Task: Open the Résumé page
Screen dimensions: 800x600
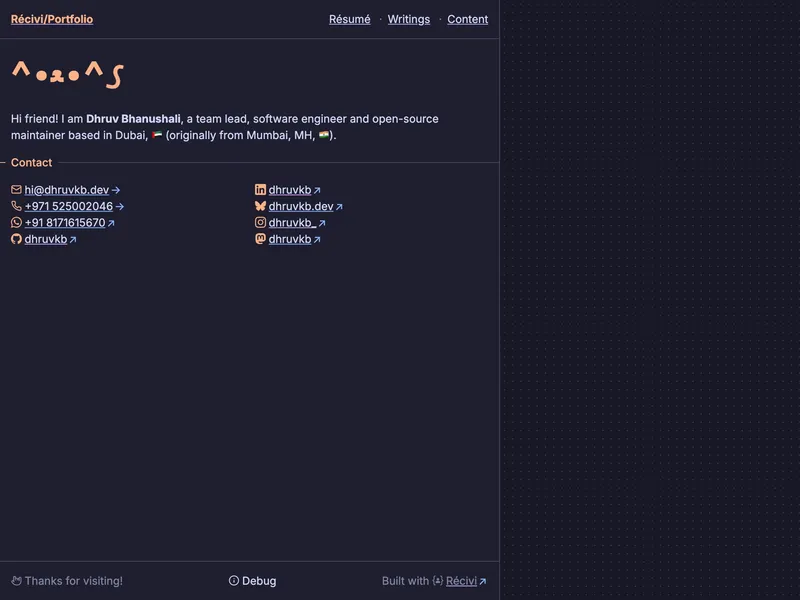Action: tap(349, 19)
